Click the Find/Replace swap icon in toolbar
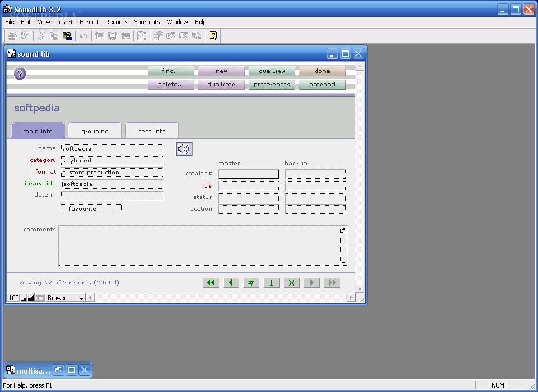Viewport: 538px width, 392px height. [197, 36]
